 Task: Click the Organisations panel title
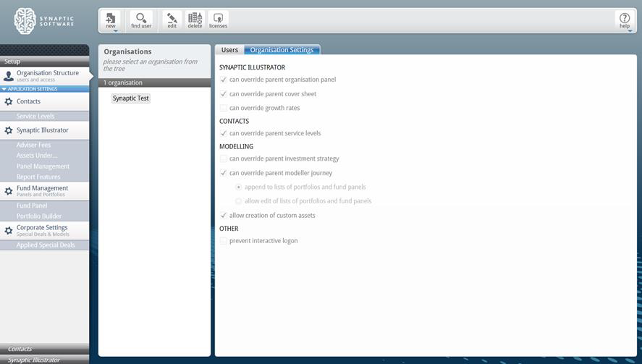[x=127, y=51]
